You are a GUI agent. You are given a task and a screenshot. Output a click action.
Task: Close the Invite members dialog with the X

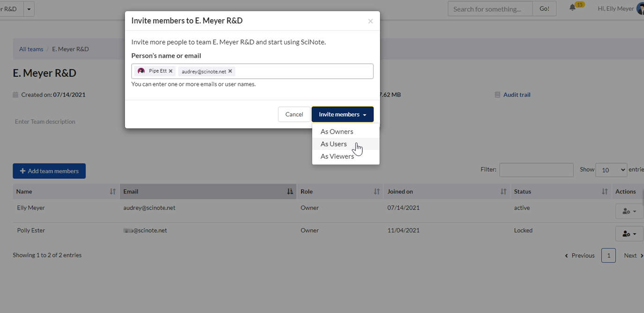pyautogui.click(x=370, y=21)
